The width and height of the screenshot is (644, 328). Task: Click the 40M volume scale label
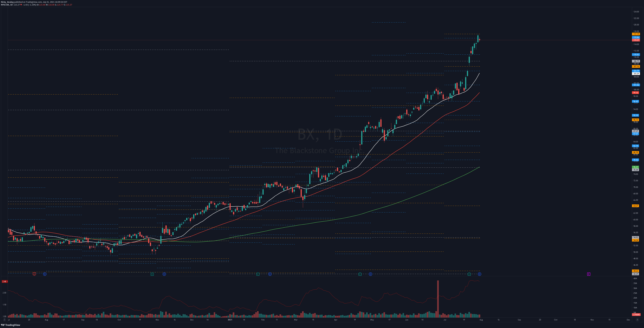click(635, 278)
